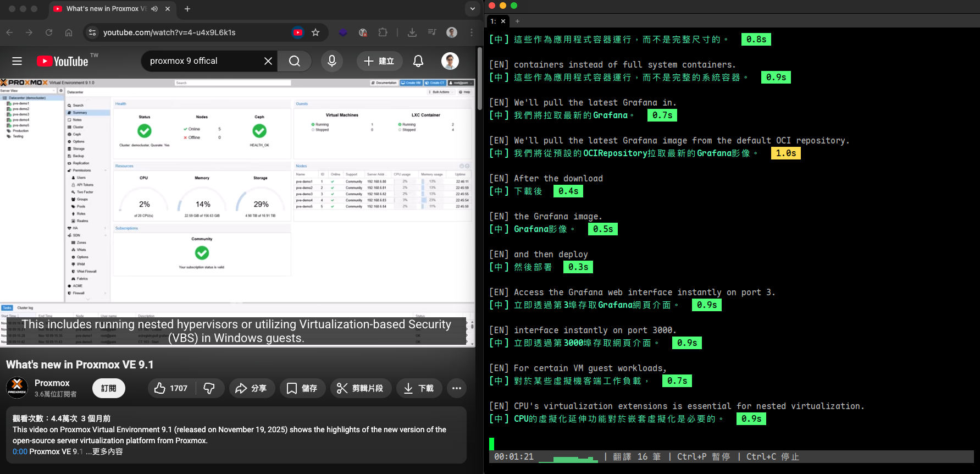Like the video with 1707 likes

[x=171, y=388]
